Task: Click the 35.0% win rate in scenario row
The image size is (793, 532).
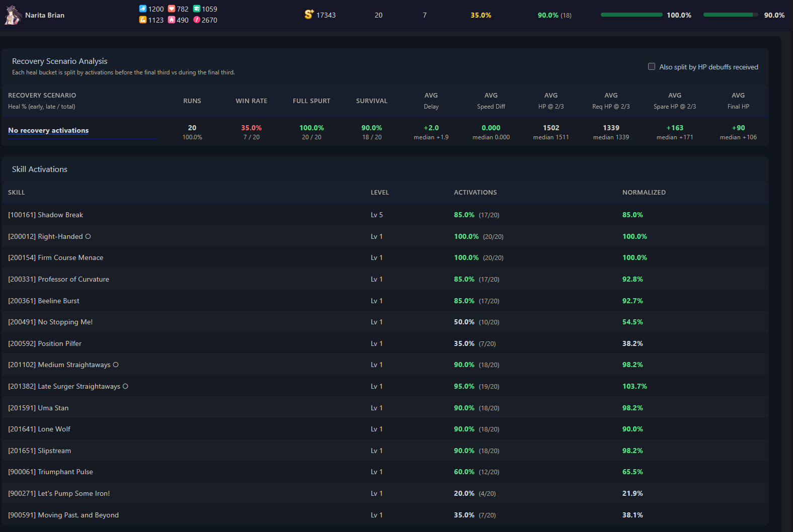Action: (252, 128)
